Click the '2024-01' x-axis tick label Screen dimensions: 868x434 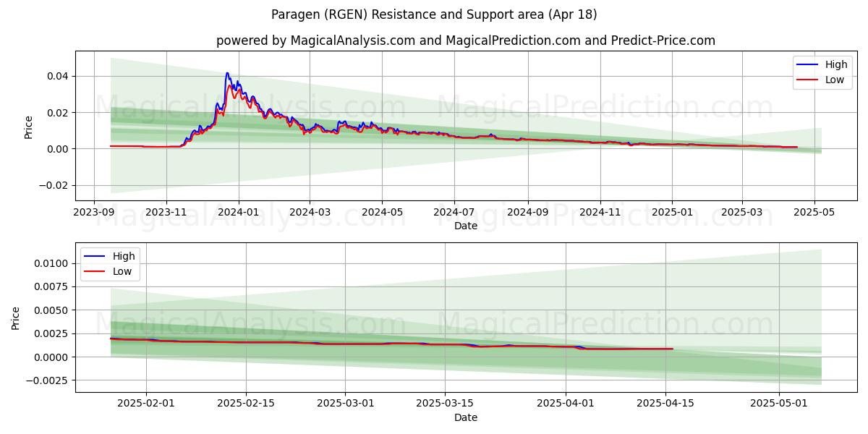point(238,212)
